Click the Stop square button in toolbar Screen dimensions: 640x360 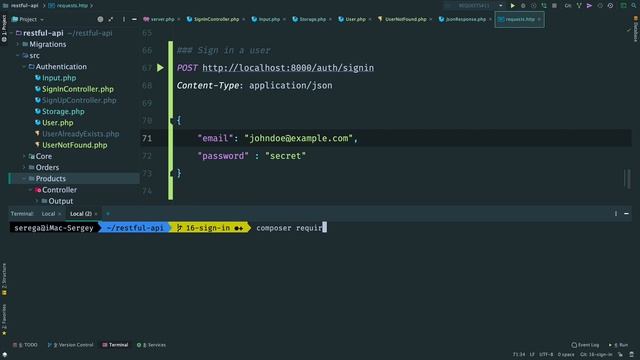pos(554,6)
